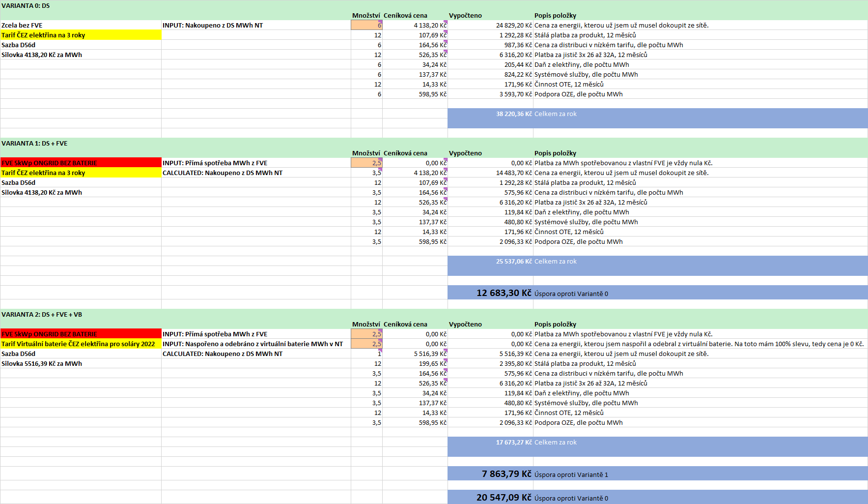The height and width of the screenshot is (504, 868).
Task: Select the calculated value 2 395,80 Kč
Action: pos(490,363)
